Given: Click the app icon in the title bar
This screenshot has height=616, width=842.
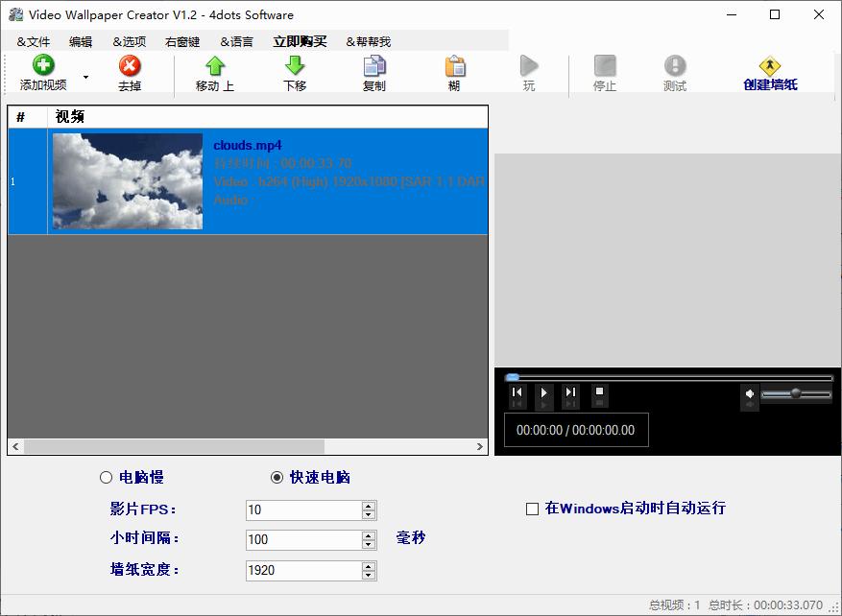Looking at the screenshot, I should [16, 14].
